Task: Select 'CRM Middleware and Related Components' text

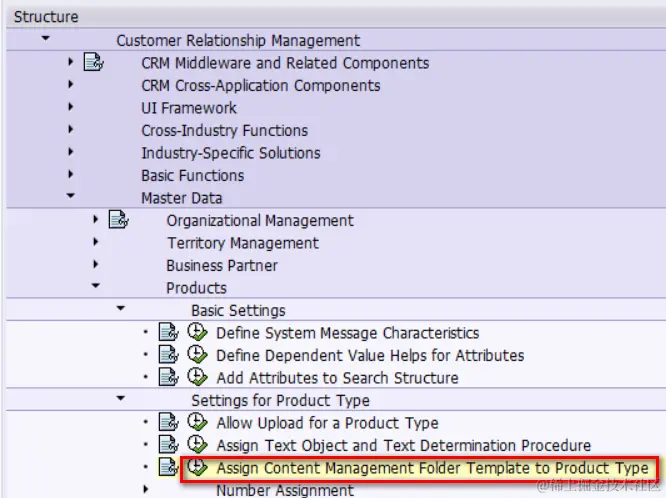Action: point(285,63)
